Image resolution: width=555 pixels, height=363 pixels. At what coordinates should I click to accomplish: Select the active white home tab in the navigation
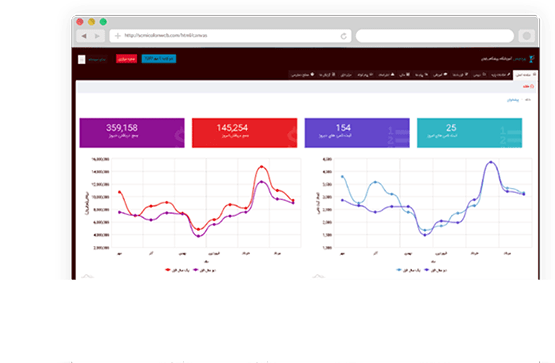click(525, 75)
